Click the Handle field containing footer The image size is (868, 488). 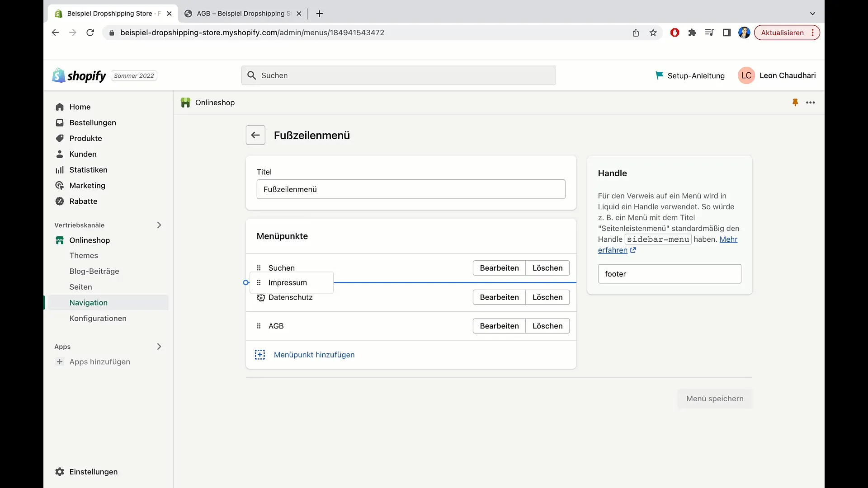click(x=670, y=274)
